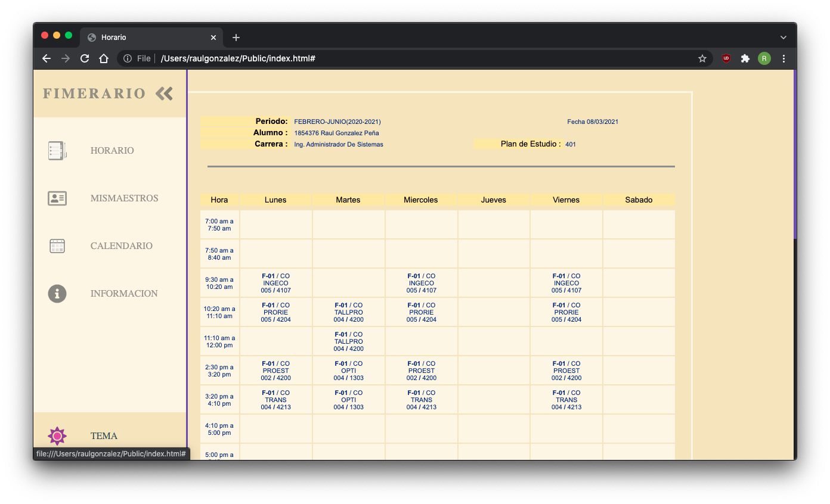Screen dimensions: 830x504
Task: Open the extensions puzzle piece menu
Action: pyautogui.click(x=745, y=58)
